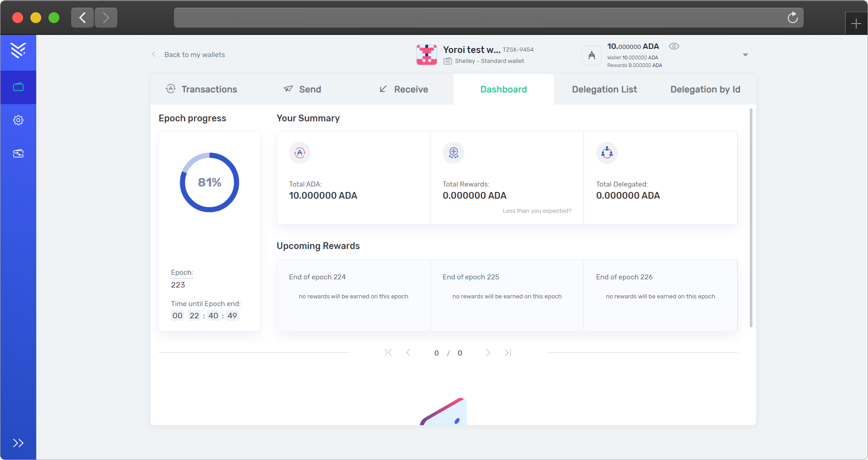Image resolution: width=868 pixels, height=460 pixels.
Task: Click the ADA currency symbol icon
Action: 592,55
